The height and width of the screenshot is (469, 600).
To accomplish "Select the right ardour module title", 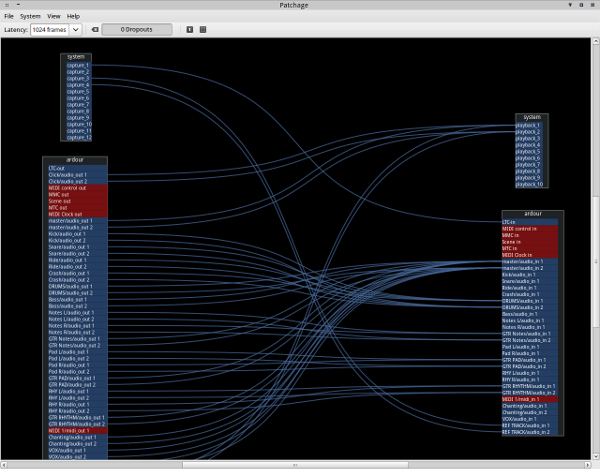I will [x=533, y=214].
